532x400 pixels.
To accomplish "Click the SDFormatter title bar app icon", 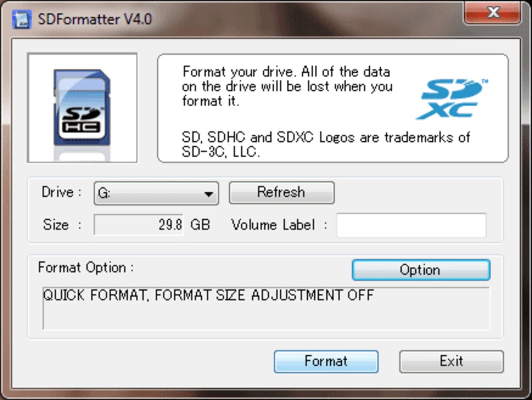I will (x=21, y=19).
